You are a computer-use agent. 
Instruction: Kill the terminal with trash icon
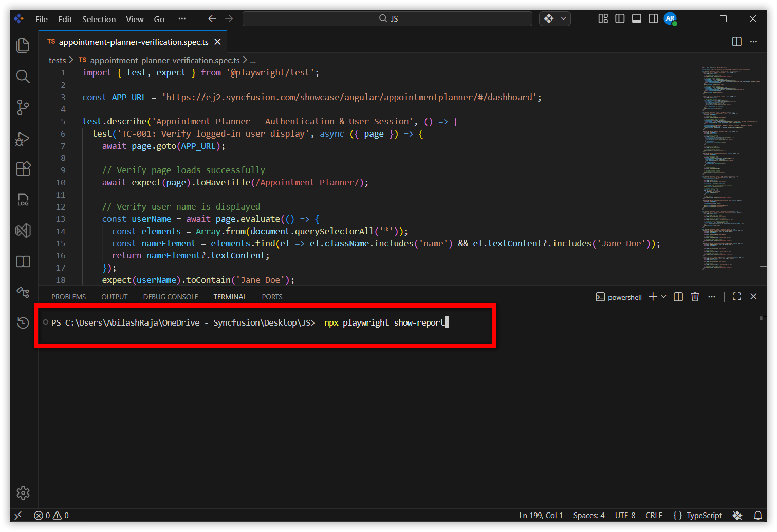[695, 297]
